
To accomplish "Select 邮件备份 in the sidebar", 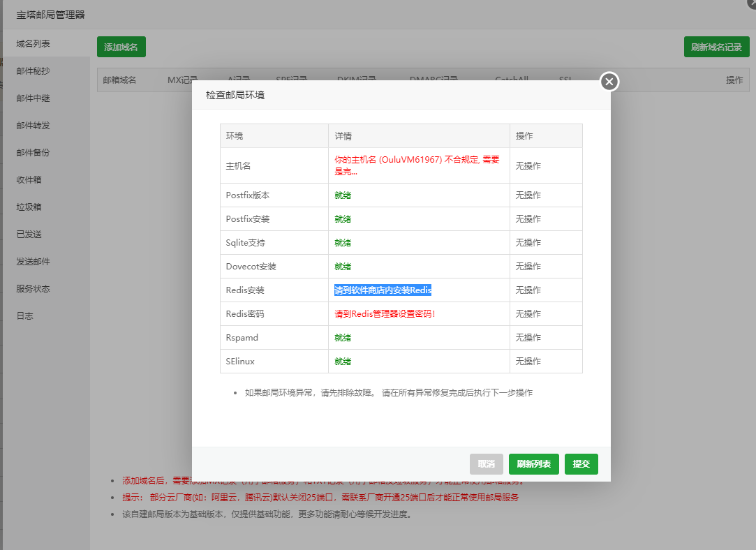I will pyautogui.click(x=34, y=153).
